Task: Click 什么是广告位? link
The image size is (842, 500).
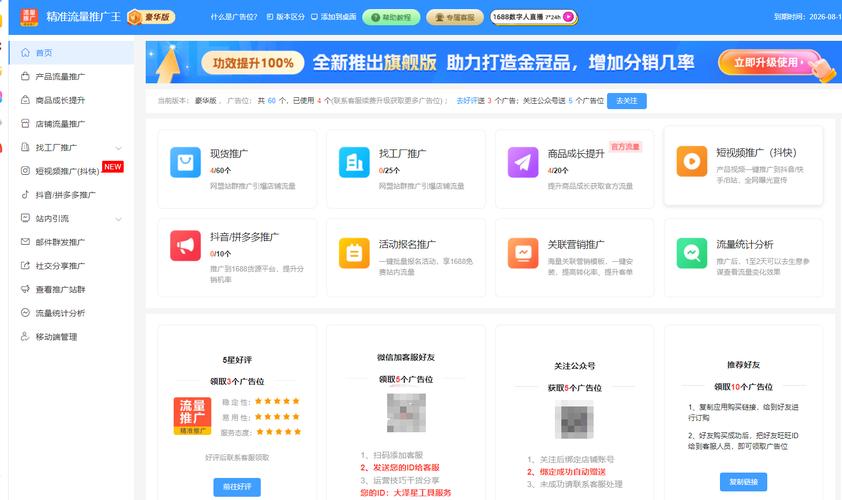Action: [234, 17]
